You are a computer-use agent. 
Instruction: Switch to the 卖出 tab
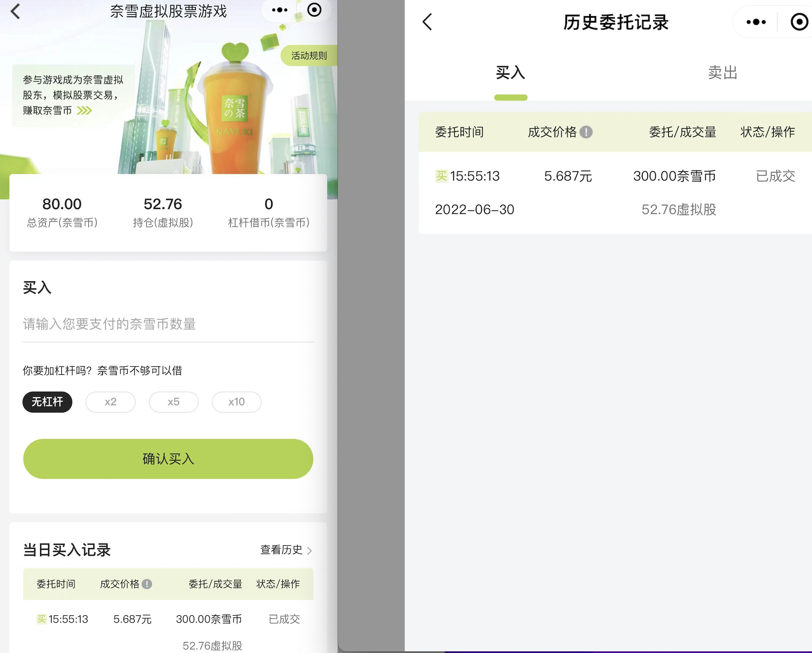coord(722,73)
